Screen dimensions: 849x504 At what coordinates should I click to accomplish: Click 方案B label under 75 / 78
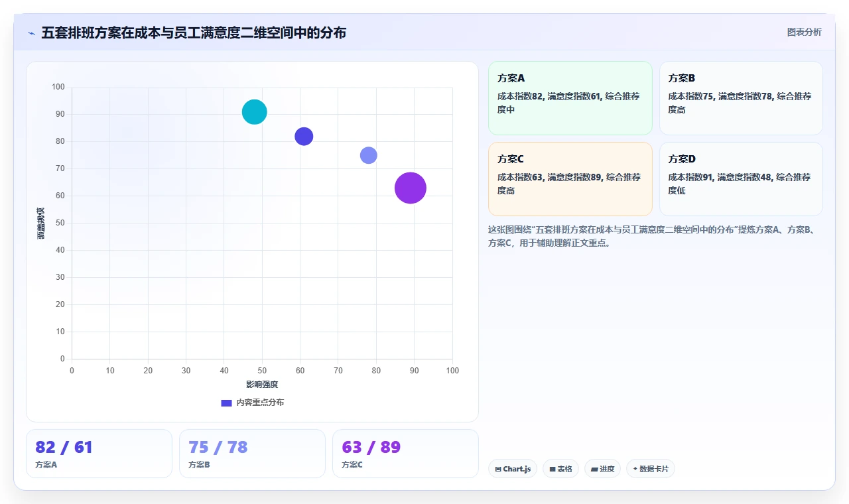199,465
